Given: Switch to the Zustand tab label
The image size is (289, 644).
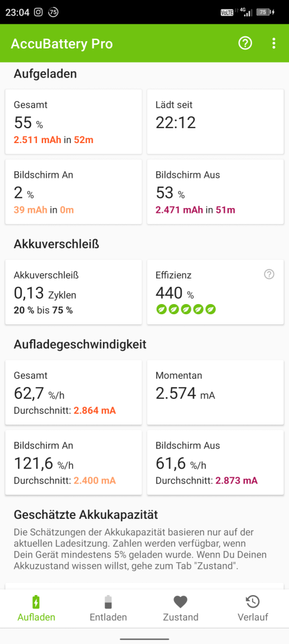Looking at the screenshot, I should 180,617.
